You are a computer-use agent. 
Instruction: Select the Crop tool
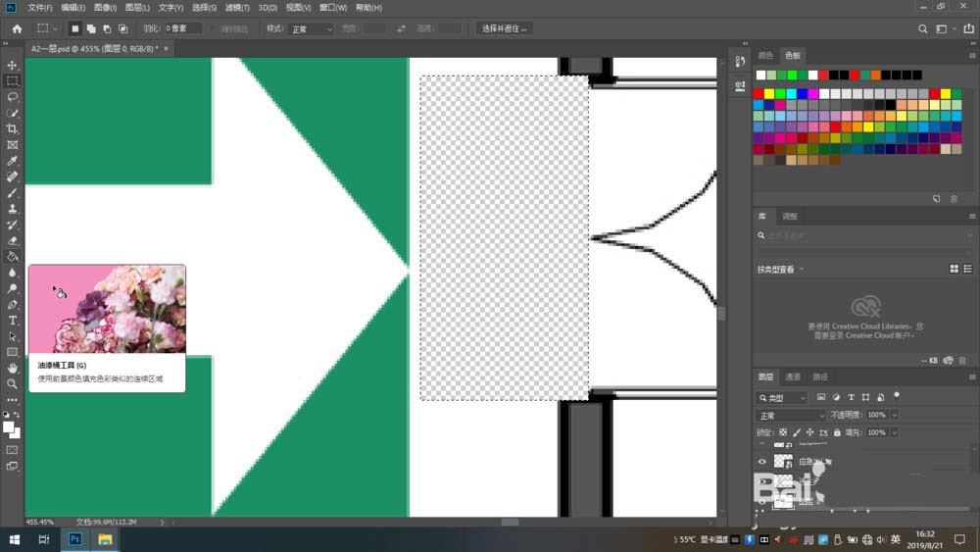coord(13,129)
